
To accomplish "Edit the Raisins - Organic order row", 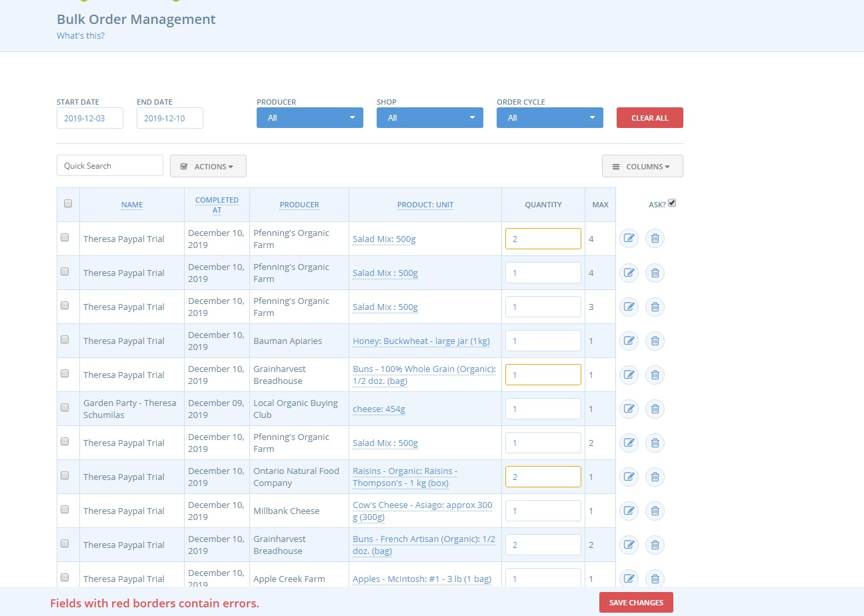I will pos(629,477).
